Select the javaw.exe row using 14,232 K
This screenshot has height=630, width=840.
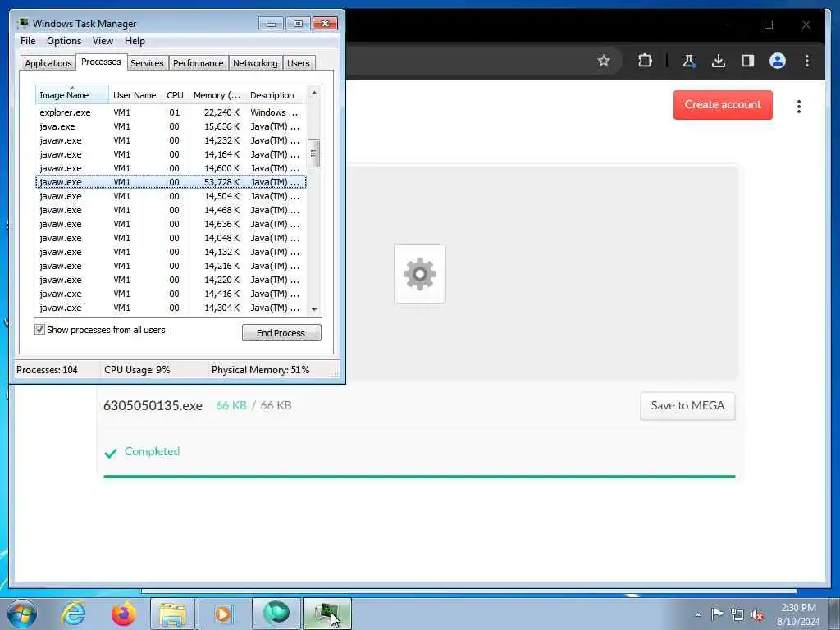point(171,140)
